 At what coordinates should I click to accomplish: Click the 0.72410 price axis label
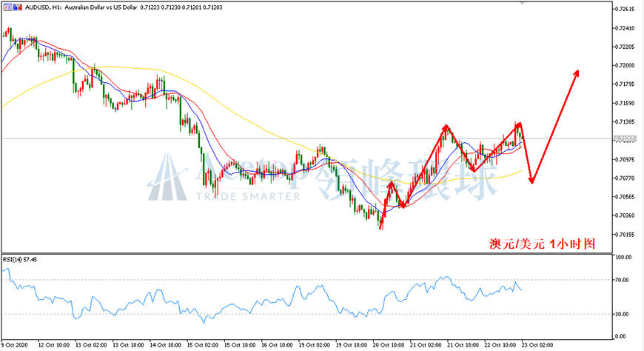[625, 28]
